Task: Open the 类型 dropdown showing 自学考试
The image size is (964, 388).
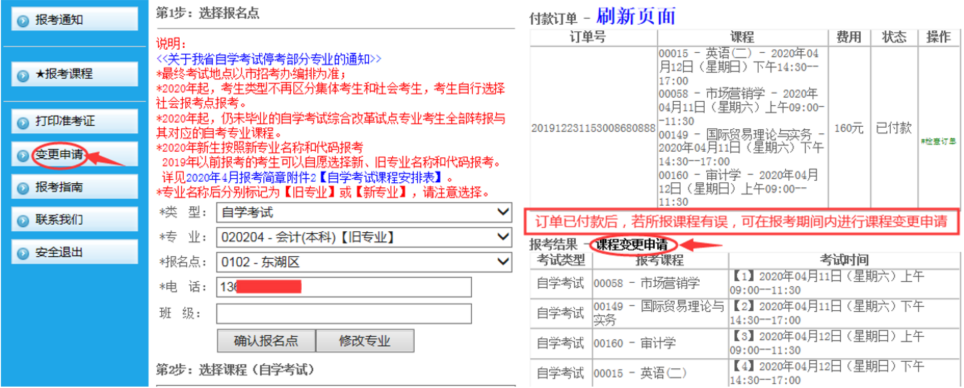Action: 364,213
